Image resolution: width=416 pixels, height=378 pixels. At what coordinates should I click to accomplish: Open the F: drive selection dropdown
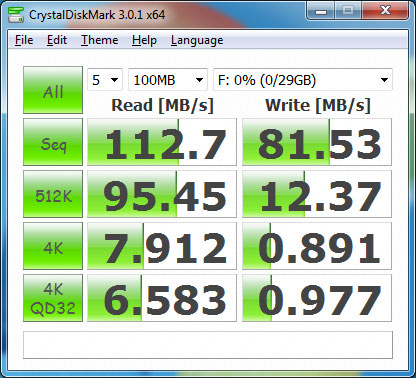303,80
